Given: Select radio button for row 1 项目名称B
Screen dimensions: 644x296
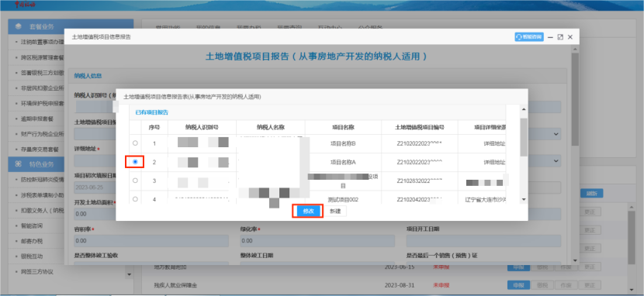Looking at the screenshot, I should [x=135, y=143].
